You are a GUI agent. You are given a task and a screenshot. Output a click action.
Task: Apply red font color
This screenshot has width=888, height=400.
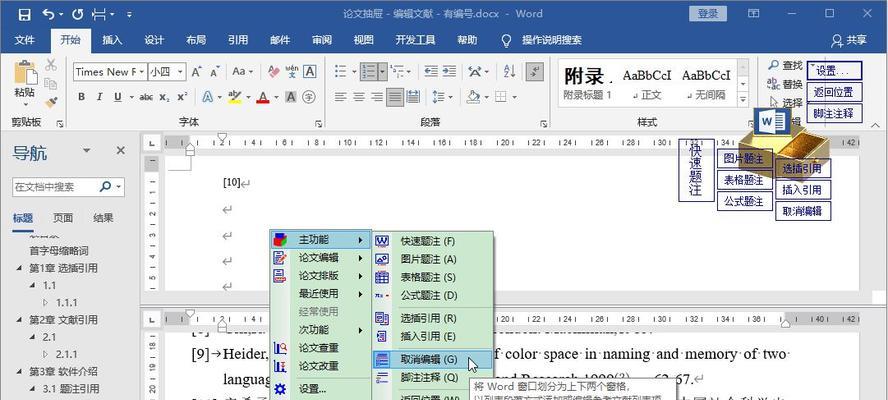coord(262,97)
